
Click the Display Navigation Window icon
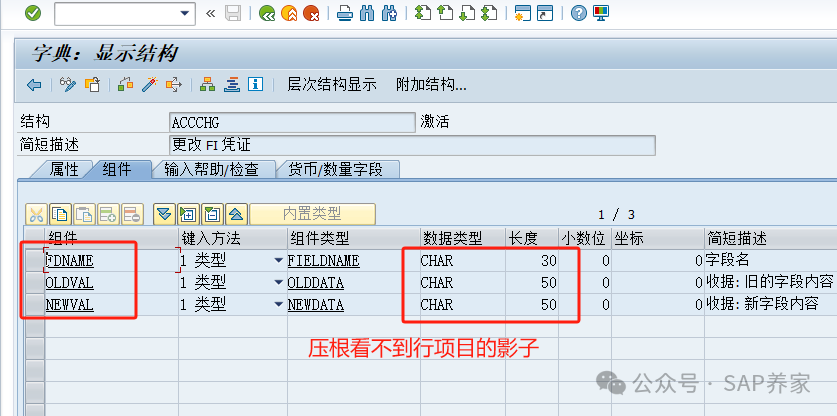click(232, 84)
